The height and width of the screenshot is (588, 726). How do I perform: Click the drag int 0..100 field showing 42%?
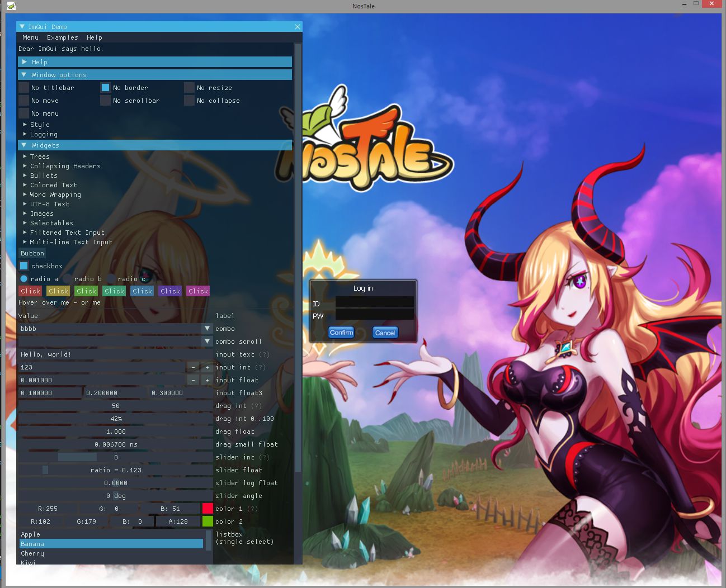coord(116,419)
